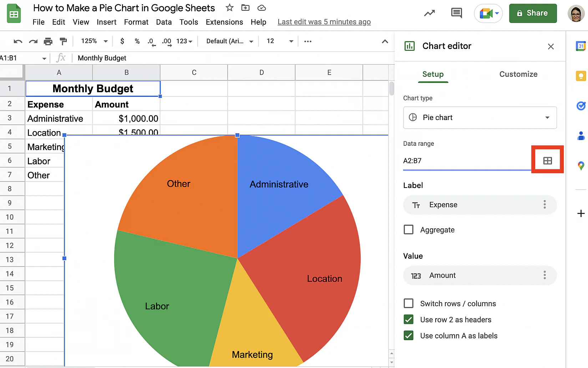Click the Share button
Image resolution: width=588 pixels, height=368 pixels.
tap(533, 13)
